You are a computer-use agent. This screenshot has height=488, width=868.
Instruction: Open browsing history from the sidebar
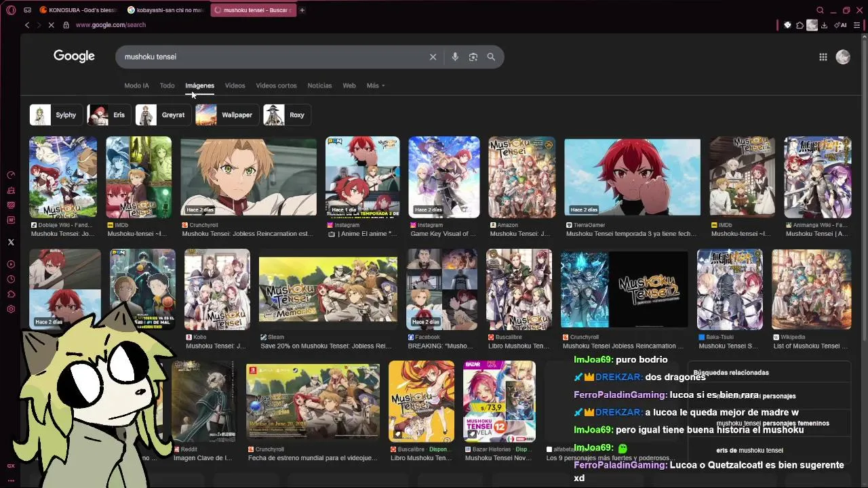[11, 279]
